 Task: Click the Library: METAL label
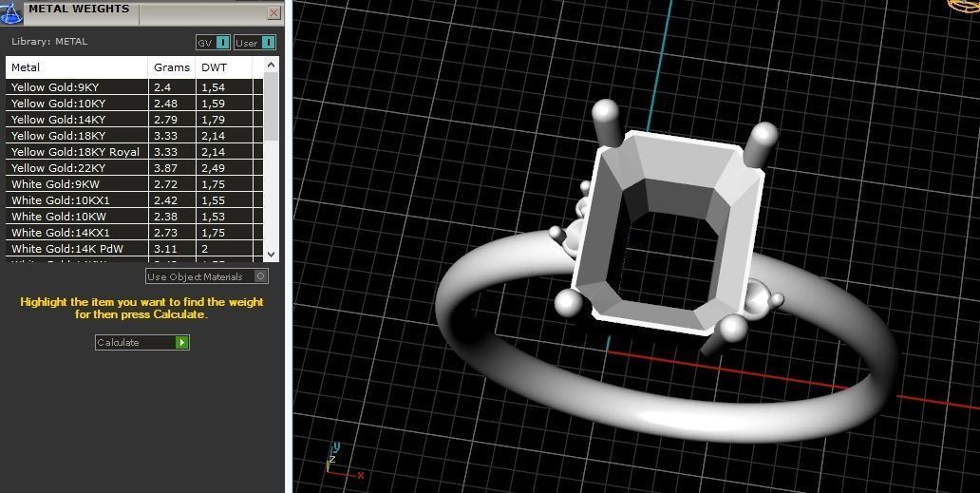coord(49,41)
